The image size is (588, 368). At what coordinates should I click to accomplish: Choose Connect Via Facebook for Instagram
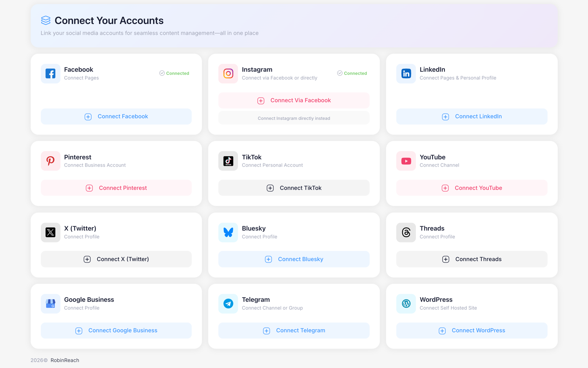tap(294, 101)
